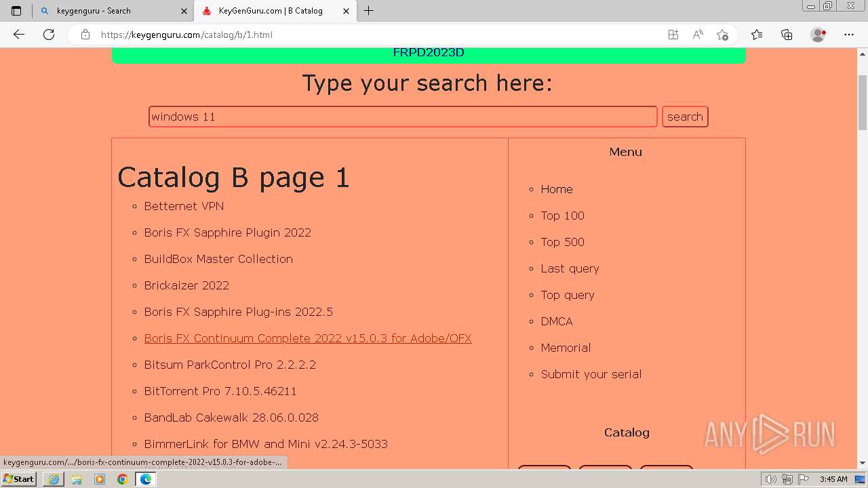The height and width of the screenshot is (488, 868).
Task: Open File Explorer from the taskbar
Action: click(77, 479)
